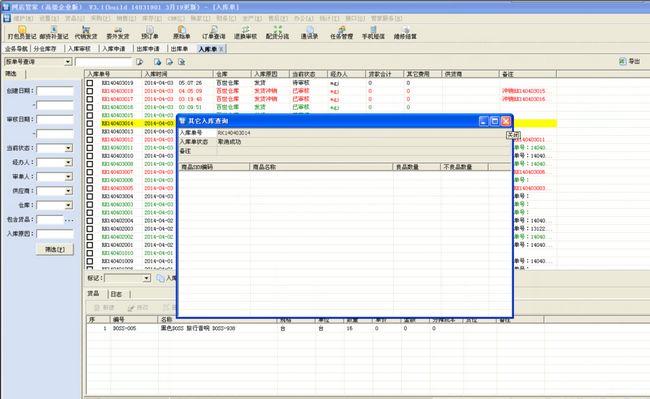Click the search text field beside 按单号查询
The height and width of the screenshot is (399, 650).
104,62
